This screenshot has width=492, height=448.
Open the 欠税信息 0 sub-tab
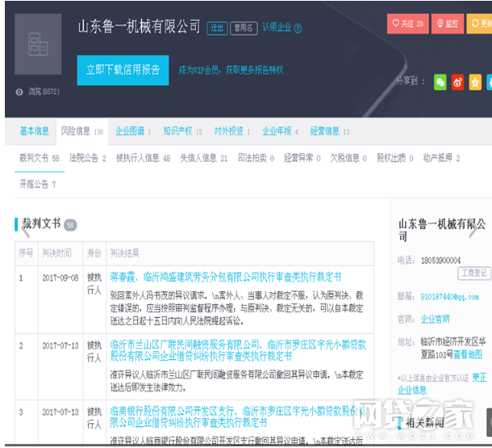pos(348,158)
